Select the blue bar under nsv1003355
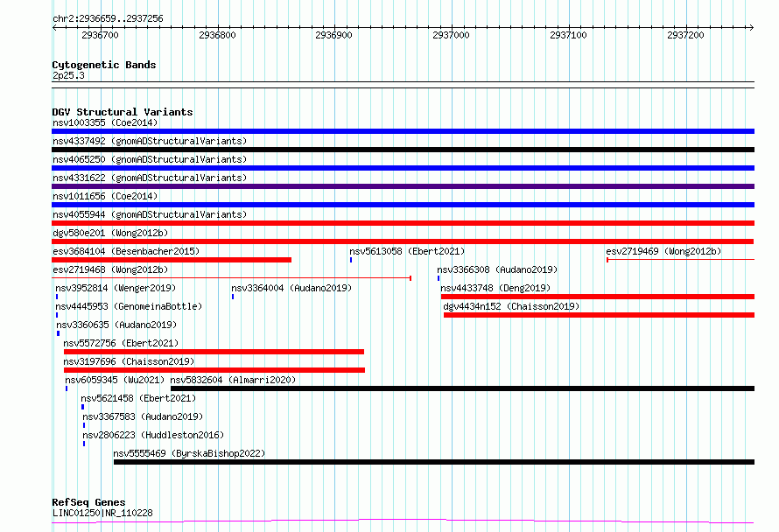Screen dimensions: 779x532 [403, 131]
